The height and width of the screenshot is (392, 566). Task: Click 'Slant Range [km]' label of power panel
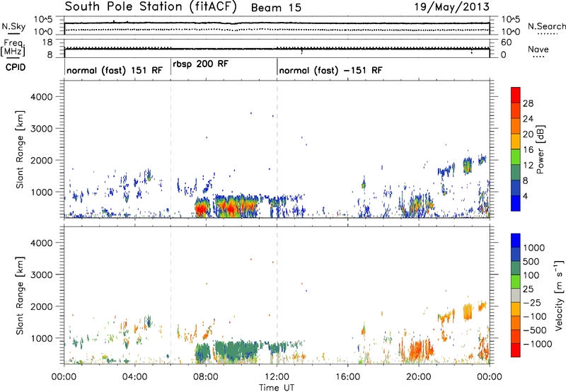point(20,149)
